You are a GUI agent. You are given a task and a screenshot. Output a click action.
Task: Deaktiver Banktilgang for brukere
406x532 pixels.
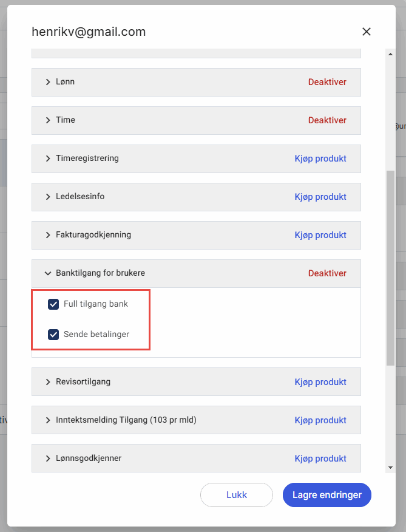click(327, 273)
